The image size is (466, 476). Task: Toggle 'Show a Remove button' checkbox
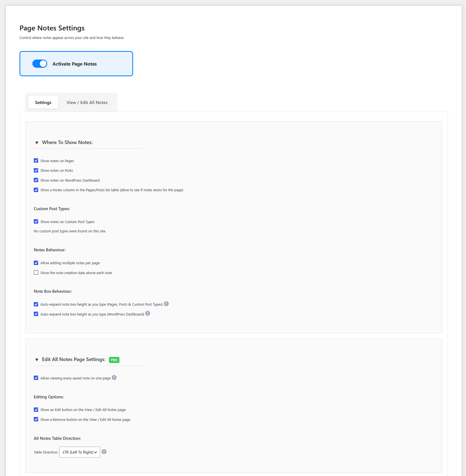(36, 419)
